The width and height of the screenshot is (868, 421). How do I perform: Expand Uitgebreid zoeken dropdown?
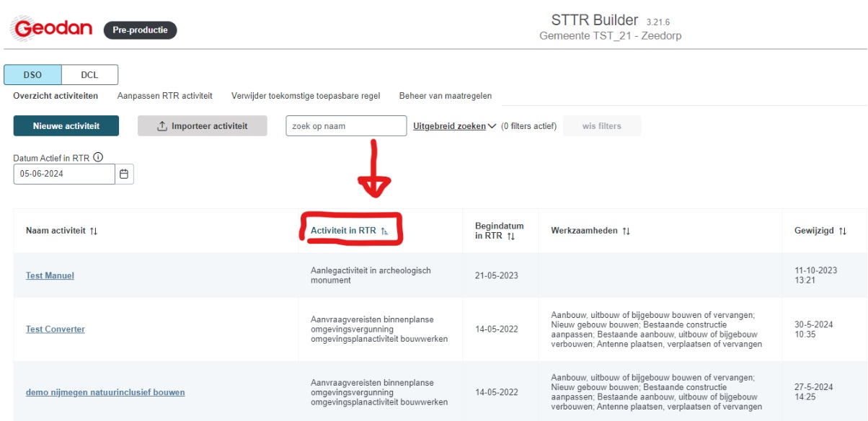(455, 126)
